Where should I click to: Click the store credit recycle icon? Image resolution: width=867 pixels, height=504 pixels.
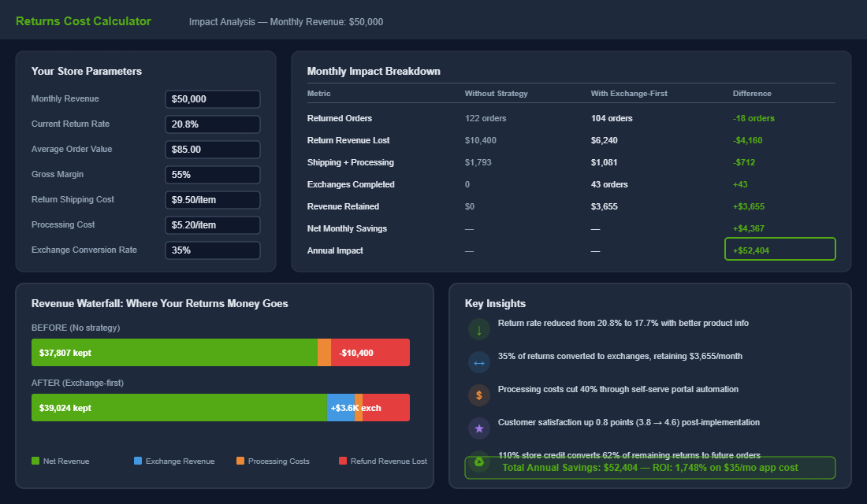click(479, 461)
